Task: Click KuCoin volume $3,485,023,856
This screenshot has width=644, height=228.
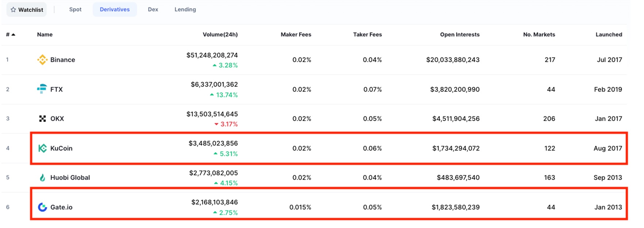Action: pos(213,143)
